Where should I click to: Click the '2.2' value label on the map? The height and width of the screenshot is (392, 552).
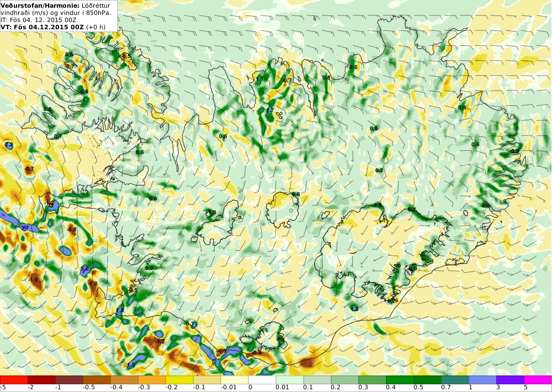(9, 145)
